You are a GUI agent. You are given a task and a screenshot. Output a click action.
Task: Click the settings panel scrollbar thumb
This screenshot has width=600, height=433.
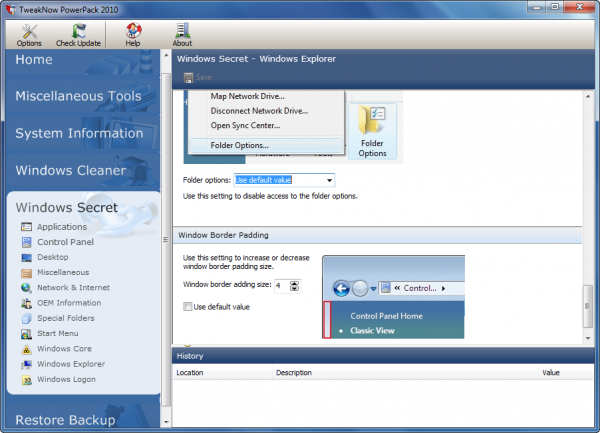pos(588,306)
